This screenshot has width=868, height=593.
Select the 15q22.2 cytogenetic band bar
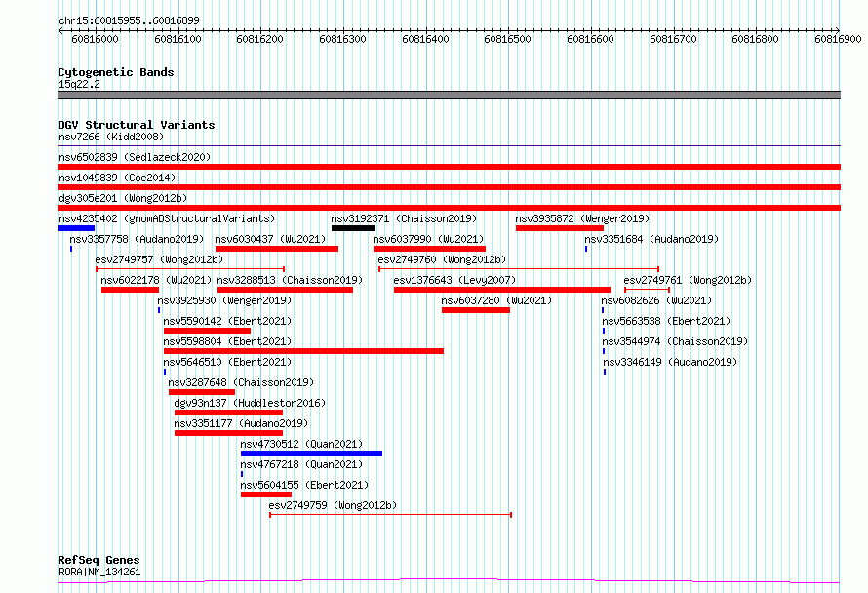click(449, 95)
